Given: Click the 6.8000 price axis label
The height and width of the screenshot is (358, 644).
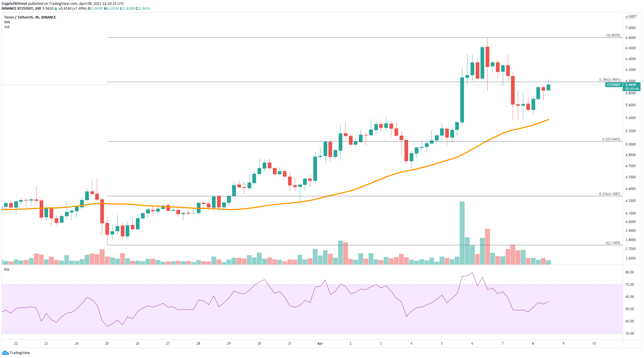Looking at the screenshot, I should (630, 38).
